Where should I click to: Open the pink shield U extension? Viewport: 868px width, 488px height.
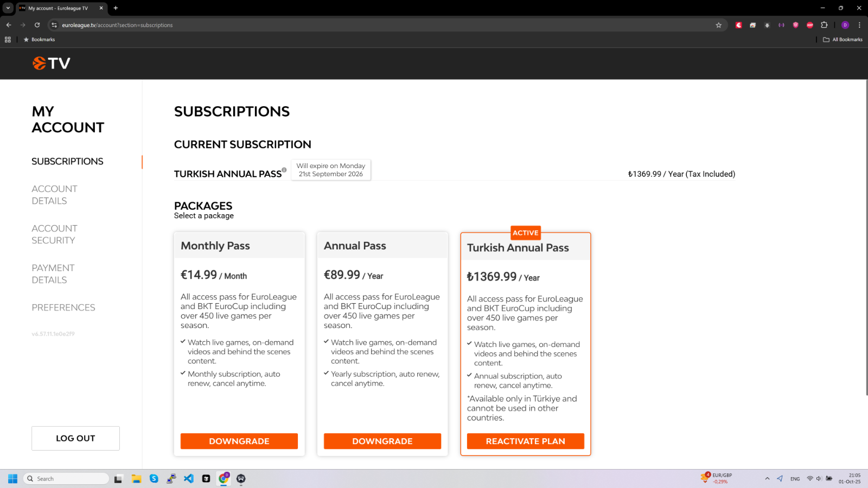coord(795,25)
